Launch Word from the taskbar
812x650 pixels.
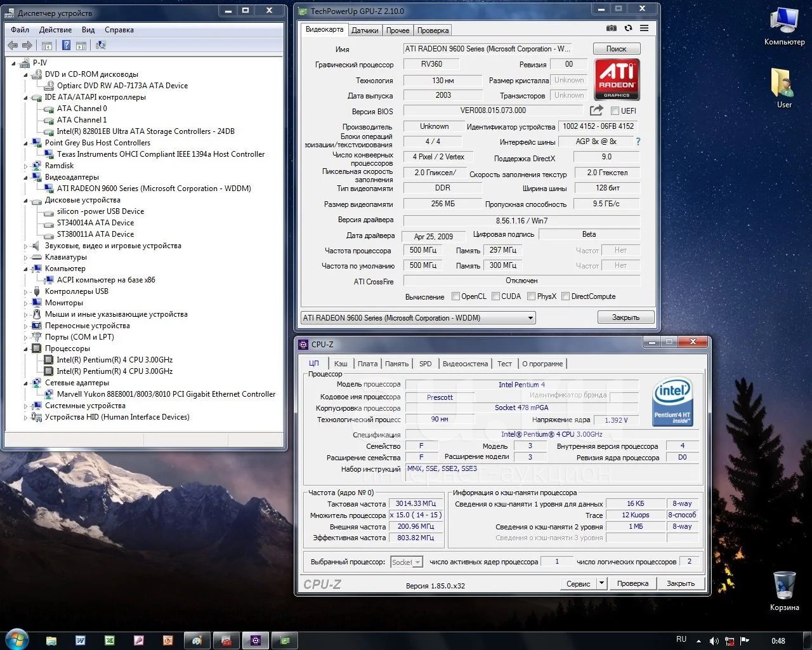pos(81,640)
